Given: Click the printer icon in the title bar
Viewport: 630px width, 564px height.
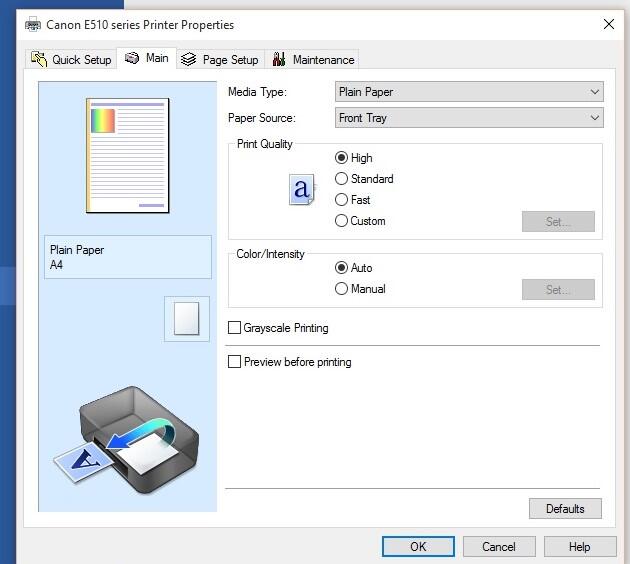Looking at the screenshot, I should (33, 25).
